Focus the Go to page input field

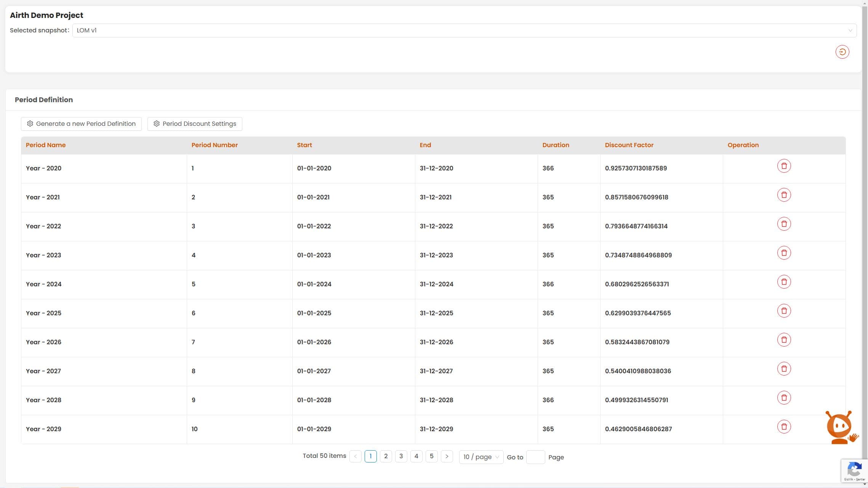[x=535, y=457]
